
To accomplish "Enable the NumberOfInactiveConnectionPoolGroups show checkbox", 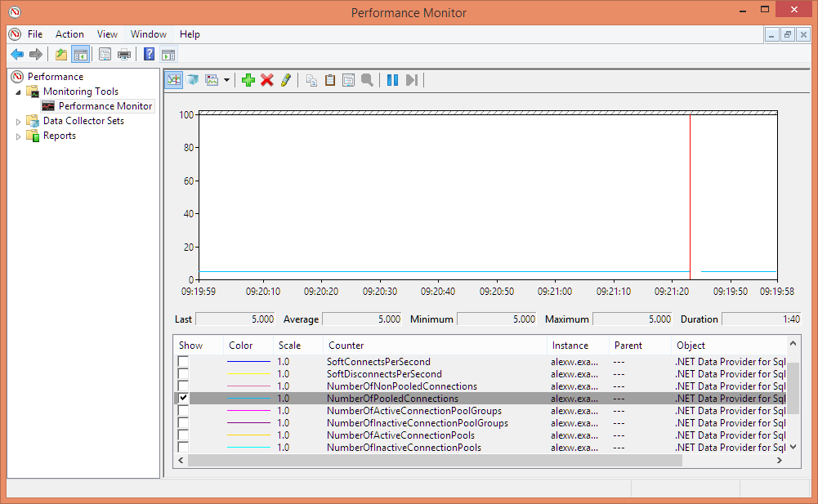I will point(183,422).
